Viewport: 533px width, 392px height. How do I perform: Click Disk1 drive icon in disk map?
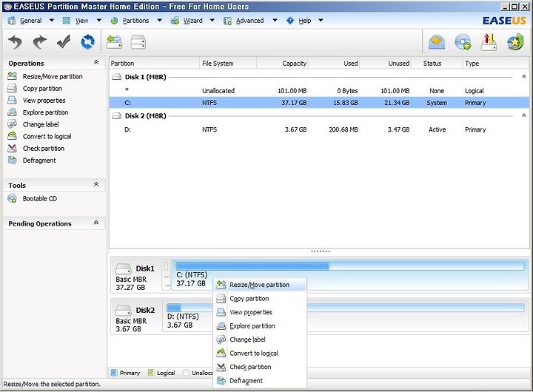coord(123,268)
